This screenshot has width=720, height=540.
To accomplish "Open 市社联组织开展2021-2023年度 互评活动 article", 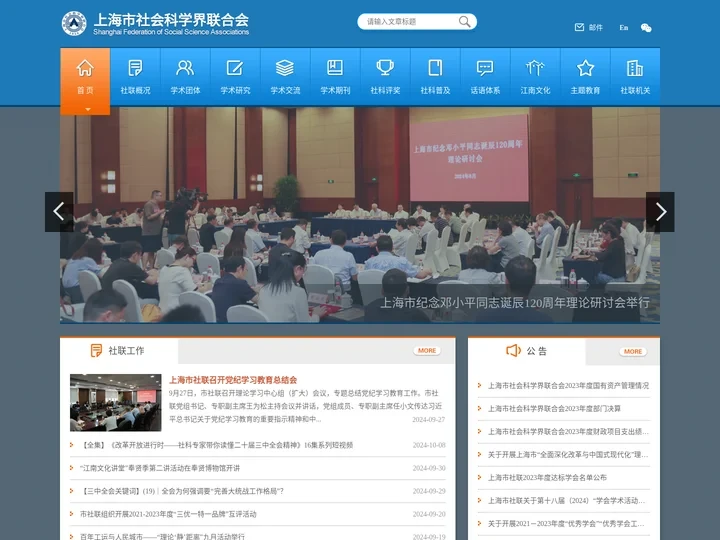I will coord(168,514).
